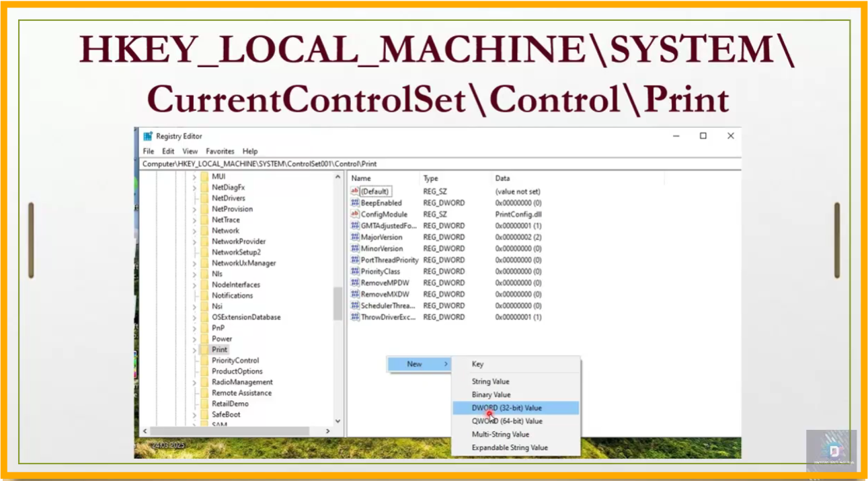Click the tree pane vertical scrollbar thumb
This screenshot has height=481, width=868.
(x=338, y=303)
